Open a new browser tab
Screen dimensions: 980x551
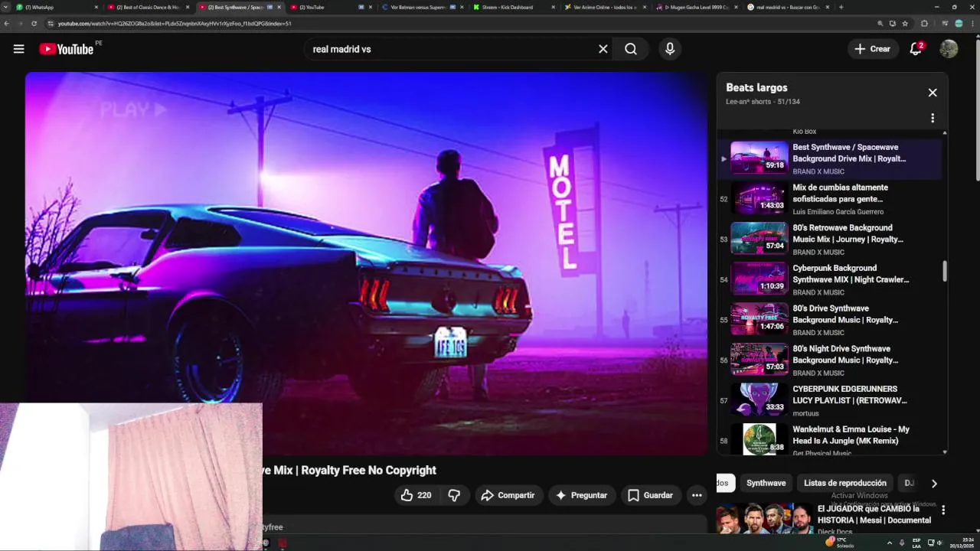click(x=841, y=7)
